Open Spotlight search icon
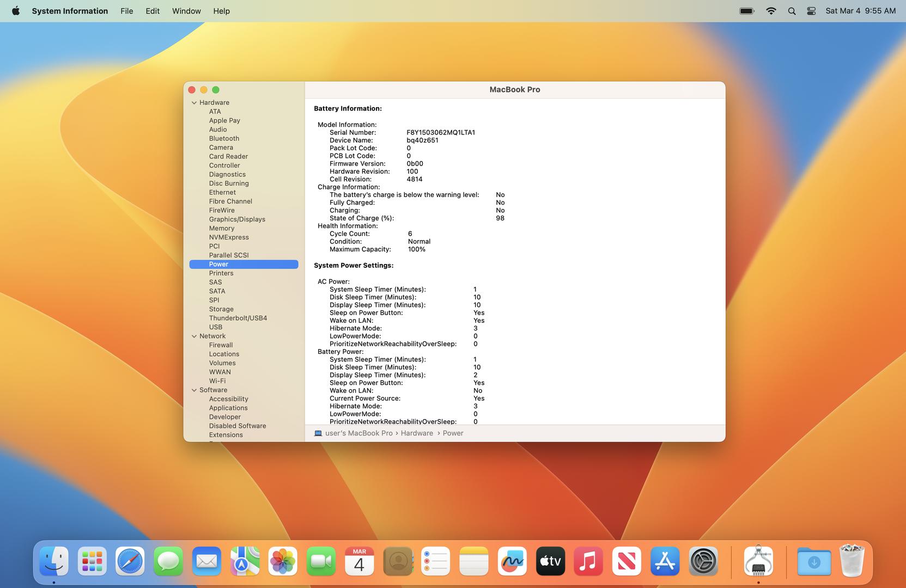Viewport: 906px width, 588px height. click(x=792, y=11)
